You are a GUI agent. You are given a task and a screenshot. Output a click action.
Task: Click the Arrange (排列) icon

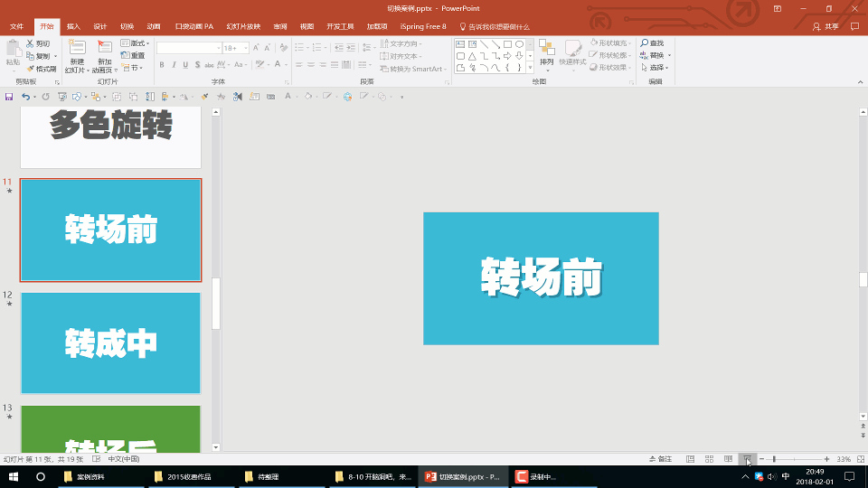[x=546, y=49]
